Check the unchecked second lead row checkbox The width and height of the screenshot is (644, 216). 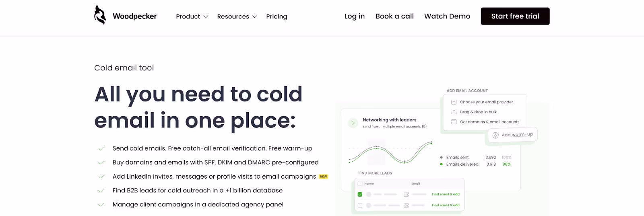pyautogui.click(x=360, y=205)
